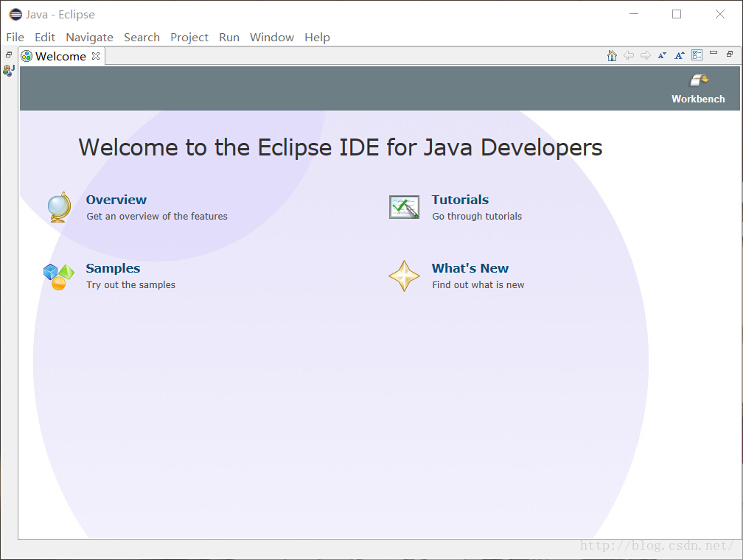Viewport: 743px width, 560px height.
Task: Magnify the Welcome page font size
Action: pos(679,55)
